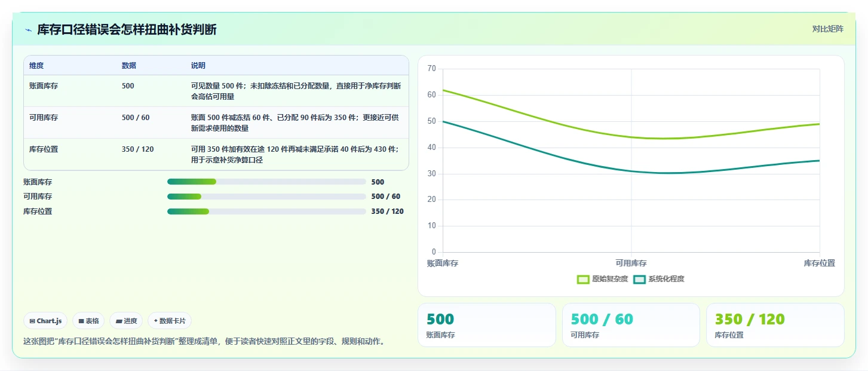Open the 350 / 120 库存位置 data card
Viewport: 868px width, 371px height.
(x=775, y=325)
